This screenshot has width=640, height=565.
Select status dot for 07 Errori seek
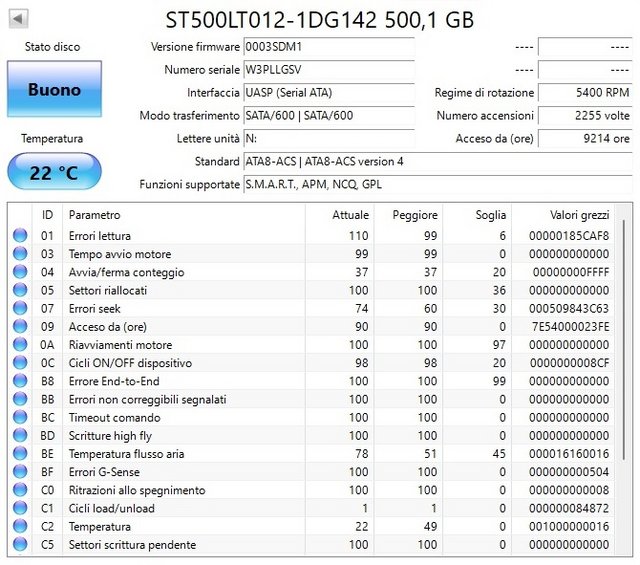(x=20, y=308)
